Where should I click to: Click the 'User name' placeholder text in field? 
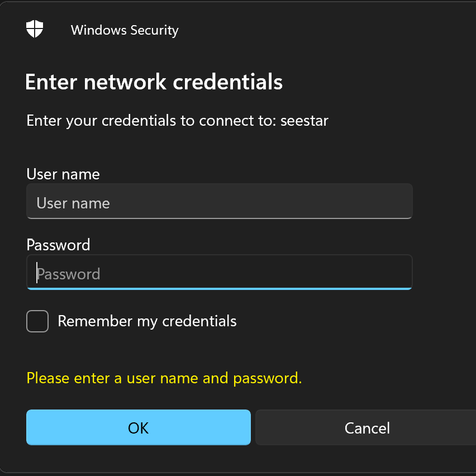point(73,203)
